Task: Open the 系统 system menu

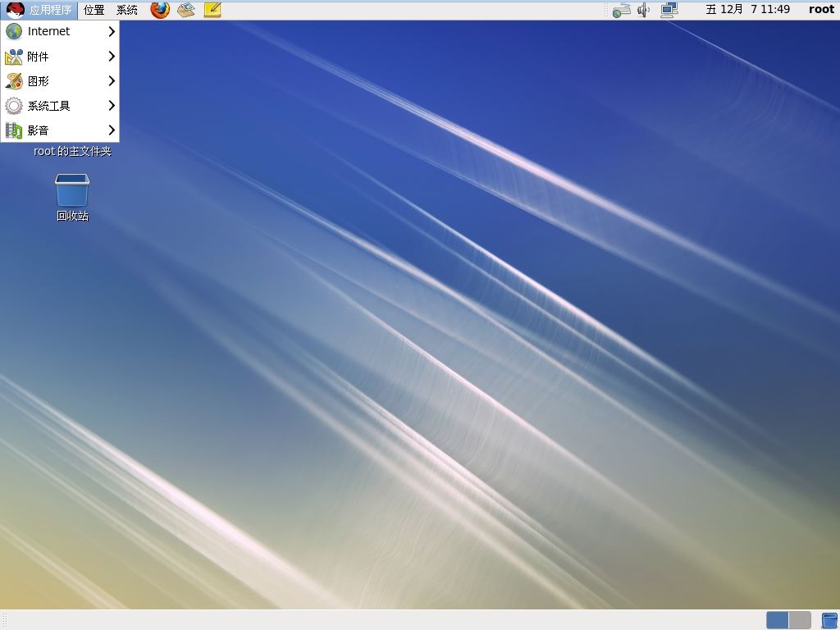Action: [x=127, y=10]
